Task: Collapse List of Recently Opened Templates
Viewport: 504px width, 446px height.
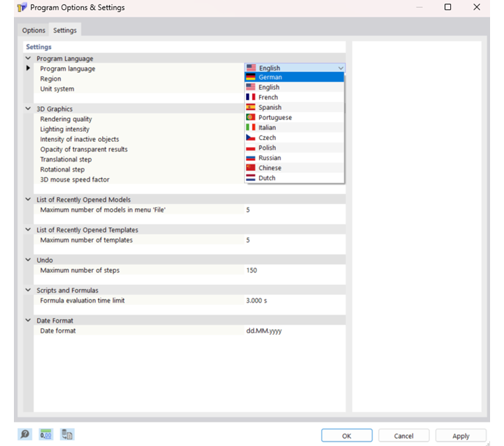Action: pos(29,229)
